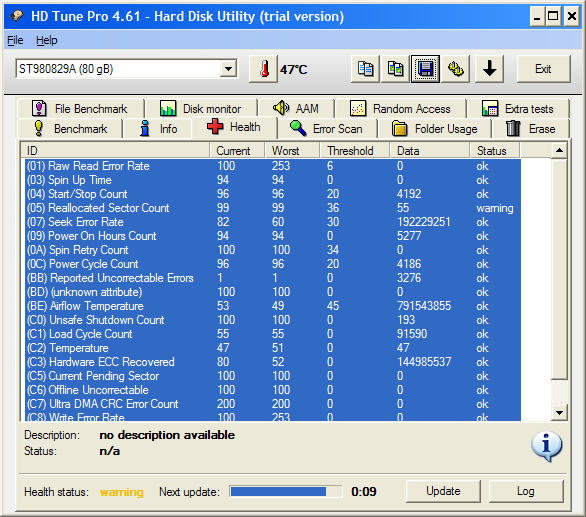Click the Log button
This screenshot has height=517, width=586.
(x=526, y=491)
